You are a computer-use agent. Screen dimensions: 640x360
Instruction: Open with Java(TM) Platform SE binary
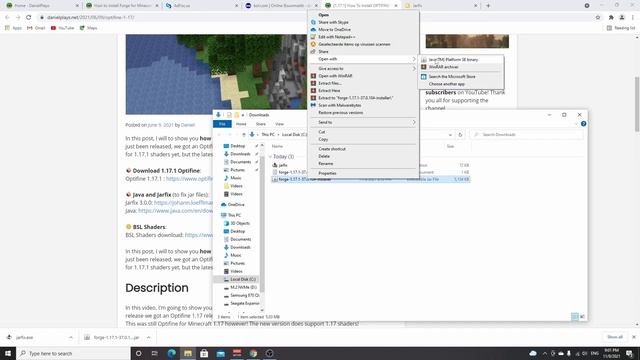coord(453,60)
